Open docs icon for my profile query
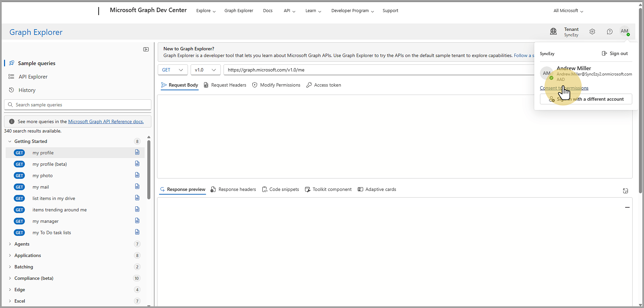Viewport: 644px width, 308px height. point(137,152)
